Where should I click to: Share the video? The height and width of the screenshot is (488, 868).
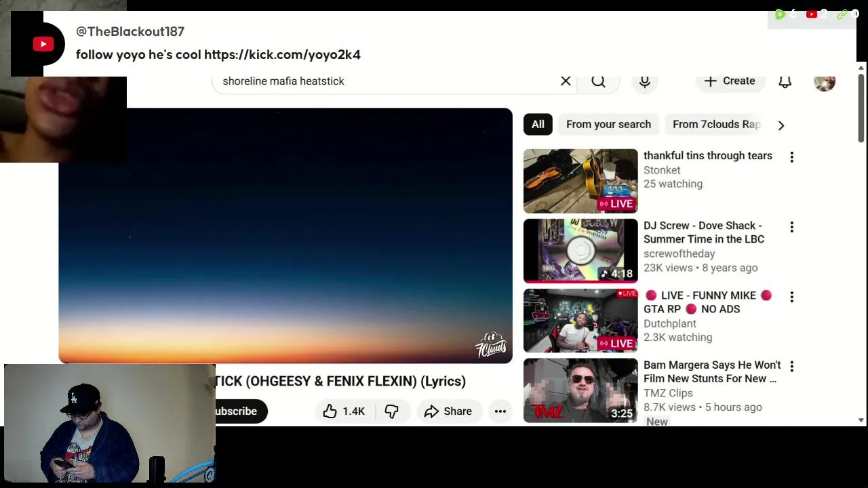pyautogui.click(x=448, y=411)
